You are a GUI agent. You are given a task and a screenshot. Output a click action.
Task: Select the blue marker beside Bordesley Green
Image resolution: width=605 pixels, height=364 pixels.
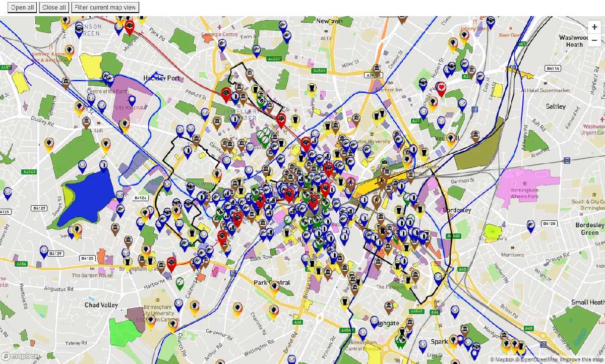pos(531,225)
